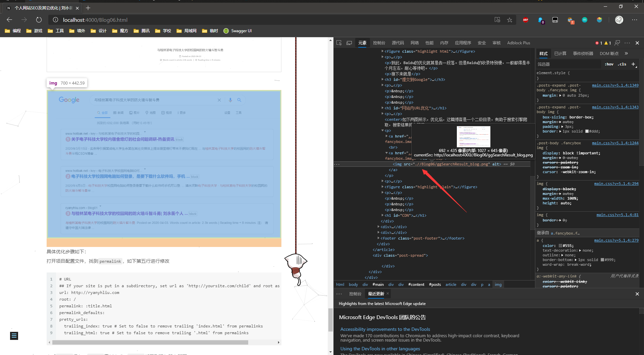Open the DevTools customize menu (three dots)
644x355 pixels.
627,43
